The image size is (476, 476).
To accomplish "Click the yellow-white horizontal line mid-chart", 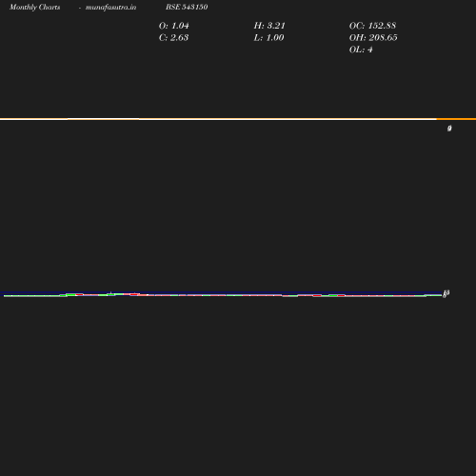I will pyautogui.click(x=288, y=119).
